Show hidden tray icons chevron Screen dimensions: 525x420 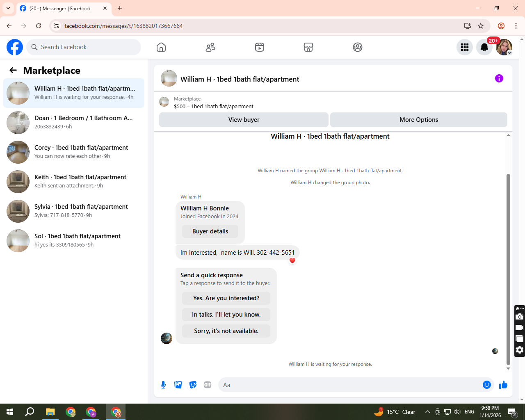click(427, 412)
